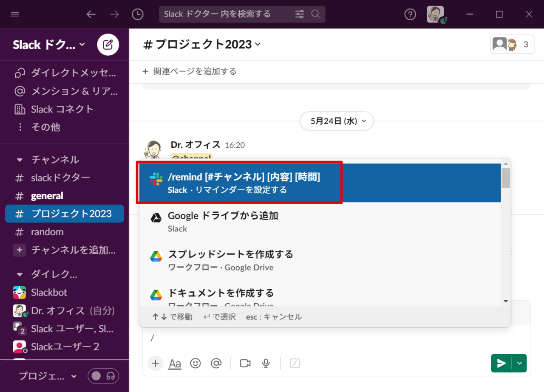
Task: Select Google ドライブから追加 entry
Action: (x=320, y=221)
